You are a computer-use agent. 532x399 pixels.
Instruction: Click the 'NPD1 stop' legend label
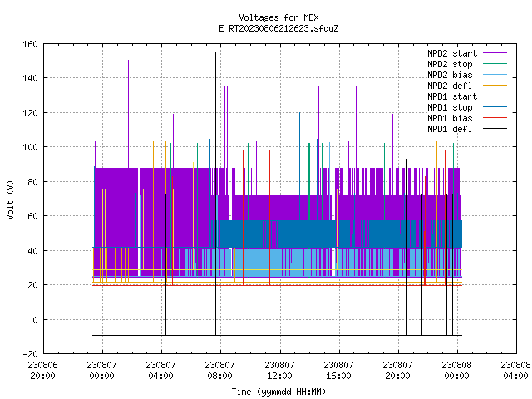(x=450, y=107)
